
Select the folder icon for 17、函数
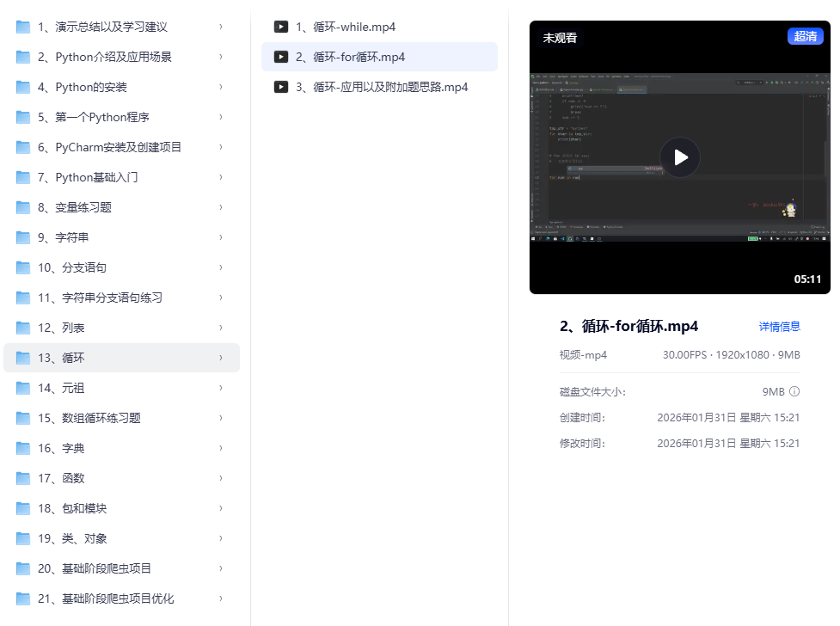(22, 478)
